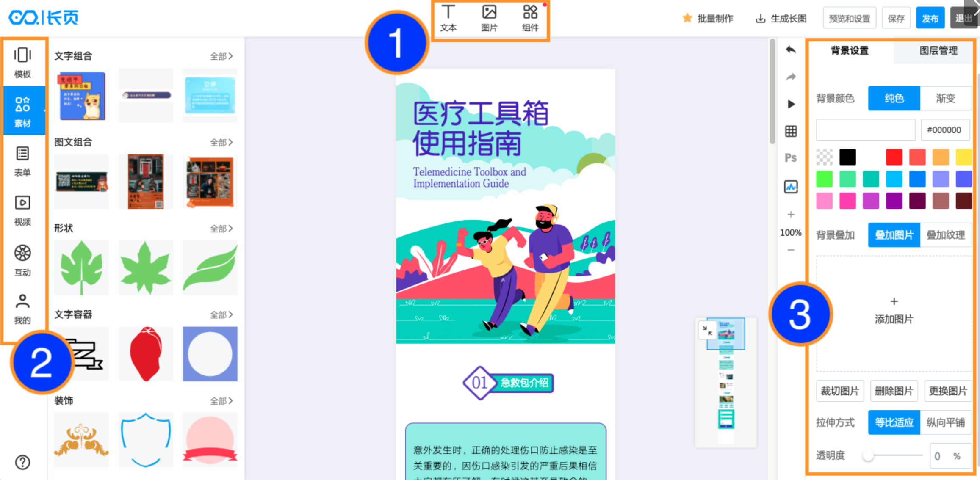Image resolution: width=980 pixels, height=480 pixels.
Task: Switch to 叠加纹理 overlay texture
Action: 945,235
